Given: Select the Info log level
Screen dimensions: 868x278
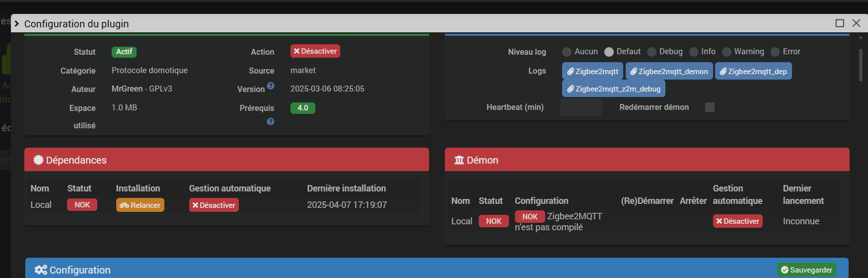Looking at the screenshot, I should 694,52.
